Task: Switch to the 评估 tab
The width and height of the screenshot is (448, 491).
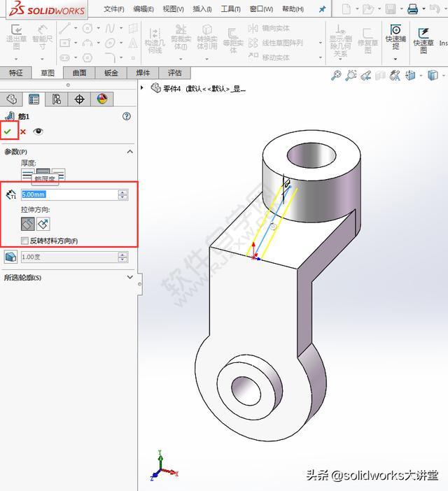Action: click(x=174, y=73)
